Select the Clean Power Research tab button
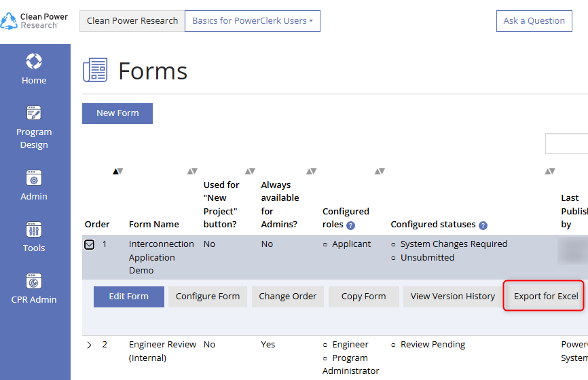The image size is (588, 380). point(132,21)
